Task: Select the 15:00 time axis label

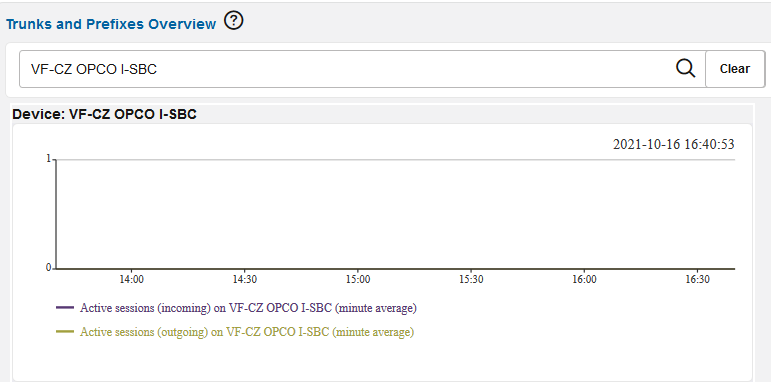Action: point(357,280)
